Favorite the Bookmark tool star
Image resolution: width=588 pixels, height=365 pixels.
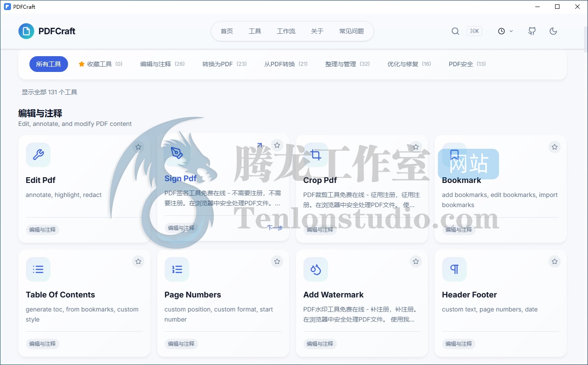click(555, 147)
